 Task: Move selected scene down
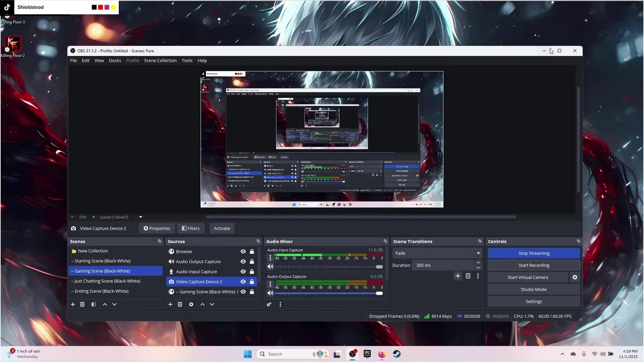[x=114, y=304]
